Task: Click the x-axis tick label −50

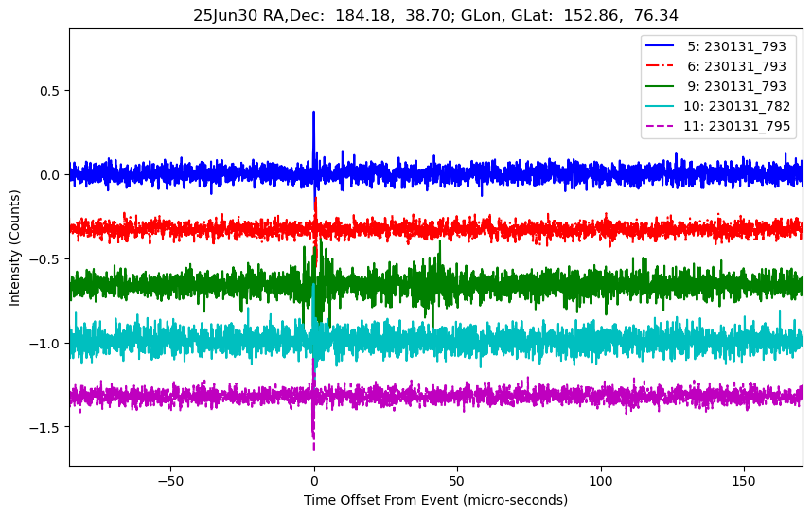Action: click(x=171, y=481)
